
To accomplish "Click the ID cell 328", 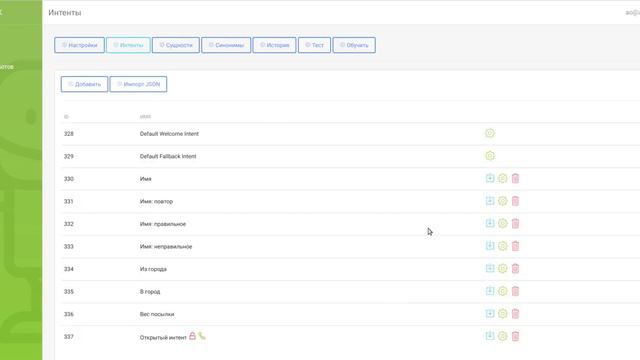I will (x=69, y=133).
